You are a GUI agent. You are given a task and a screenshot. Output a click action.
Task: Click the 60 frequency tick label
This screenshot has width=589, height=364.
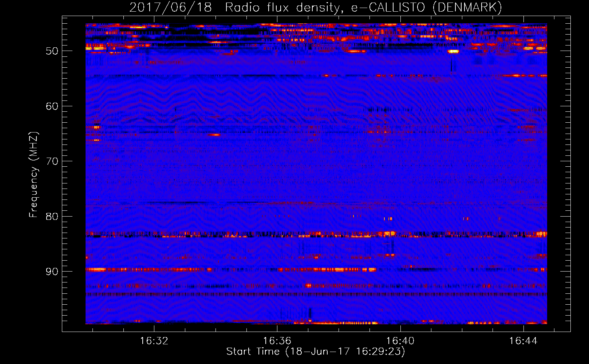point(52,106)
